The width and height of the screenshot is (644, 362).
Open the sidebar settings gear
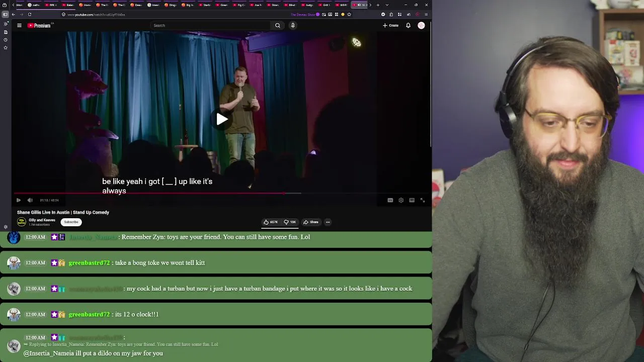click(6, 227)
